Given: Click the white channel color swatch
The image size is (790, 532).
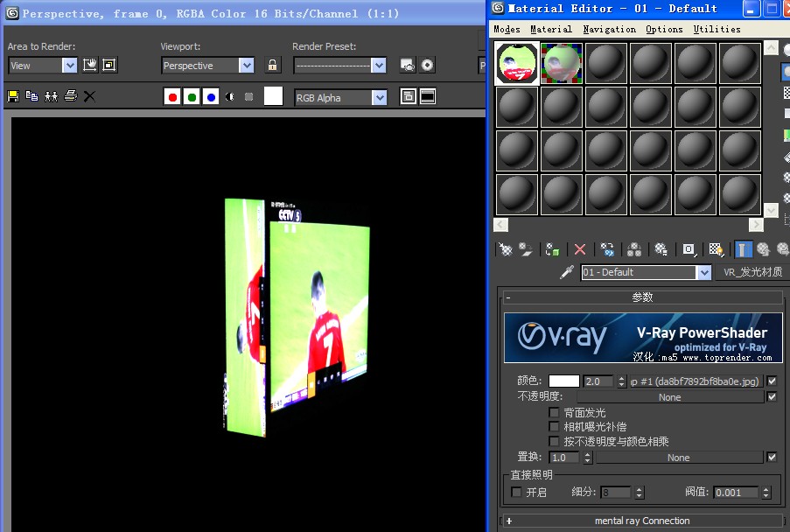Looking at the screenshot, I should pyautogui.click(x=273, y=96).
